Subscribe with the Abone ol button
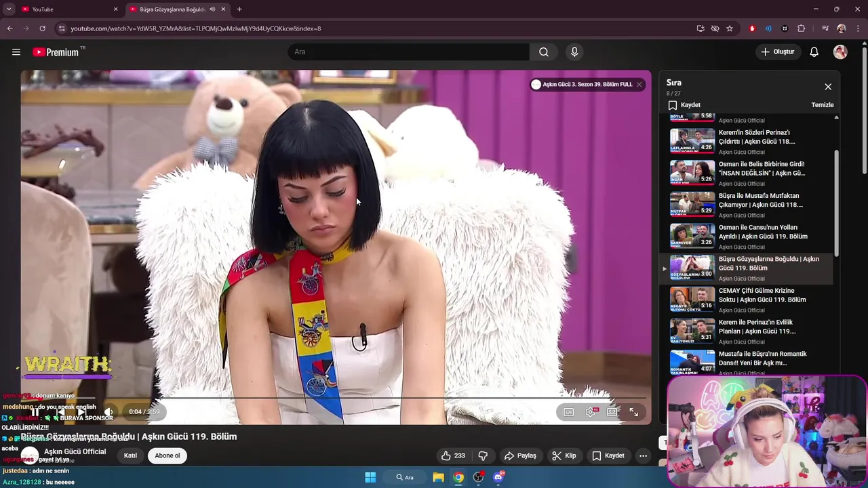 [x=167, y=456]
